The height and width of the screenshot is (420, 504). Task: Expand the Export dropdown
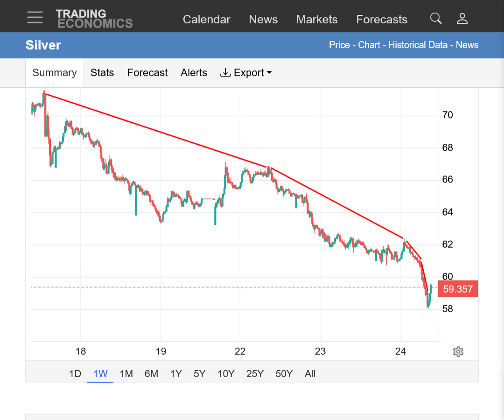click(x=246, y=73)
